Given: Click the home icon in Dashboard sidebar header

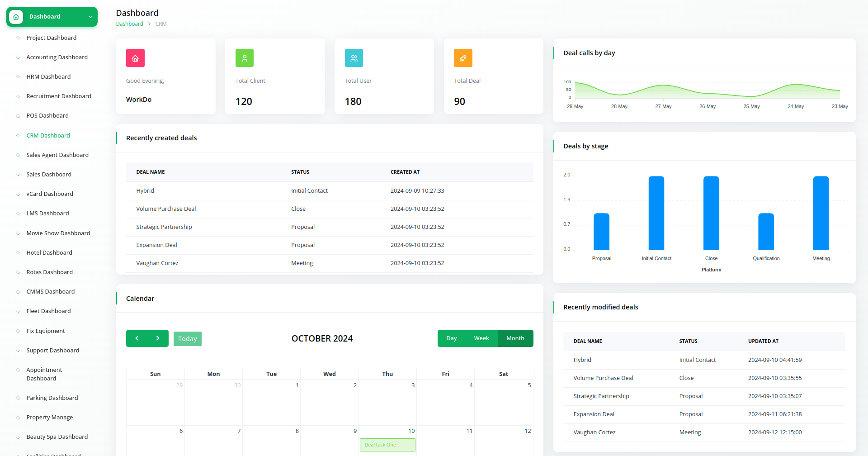Looking at the screenshot, I should (16, 17).
